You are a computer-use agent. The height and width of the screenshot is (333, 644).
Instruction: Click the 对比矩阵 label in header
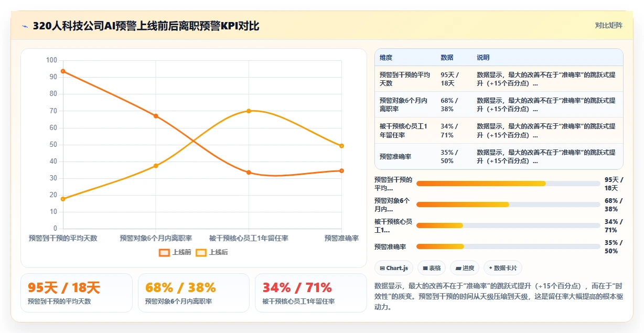[x=608, y=26]
